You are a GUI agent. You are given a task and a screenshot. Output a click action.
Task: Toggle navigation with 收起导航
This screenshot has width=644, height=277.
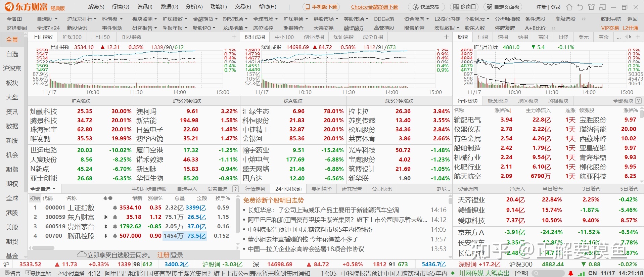click(611, 19)
